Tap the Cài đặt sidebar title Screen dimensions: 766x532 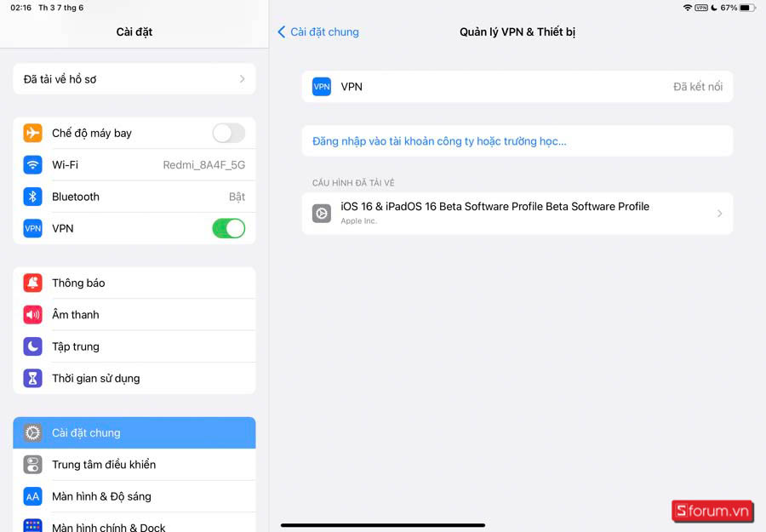134,31
